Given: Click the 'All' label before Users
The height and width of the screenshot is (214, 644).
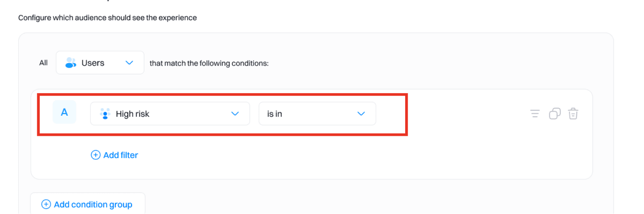Looking at the screenshot, I should 43,63.
